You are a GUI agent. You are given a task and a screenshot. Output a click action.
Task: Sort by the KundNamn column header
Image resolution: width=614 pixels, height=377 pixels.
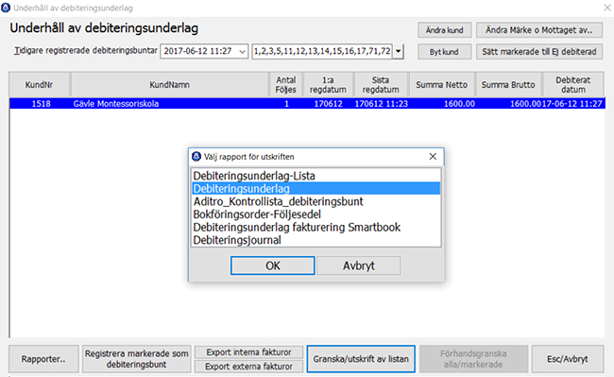(x=170, y=85)
